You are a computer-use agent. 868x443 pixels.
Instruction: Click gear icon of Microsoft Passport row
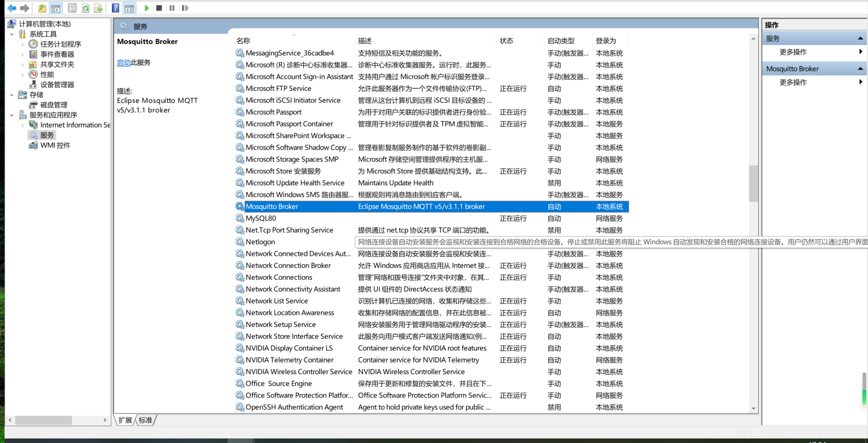coord(240,112)
